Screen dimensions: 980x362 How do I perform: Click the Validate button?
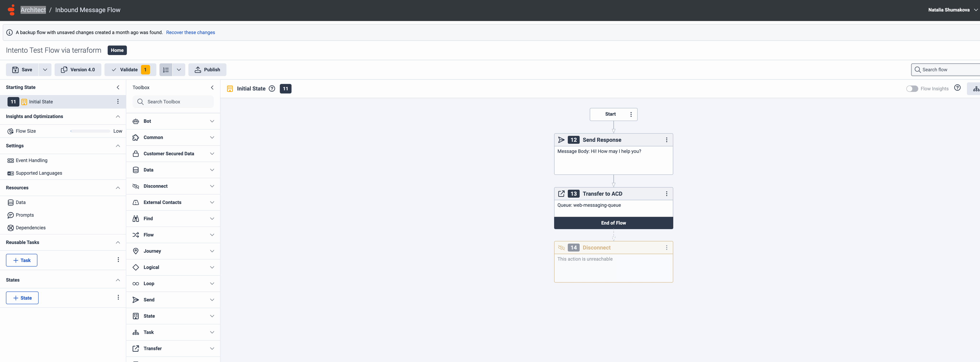click(130, 70)
